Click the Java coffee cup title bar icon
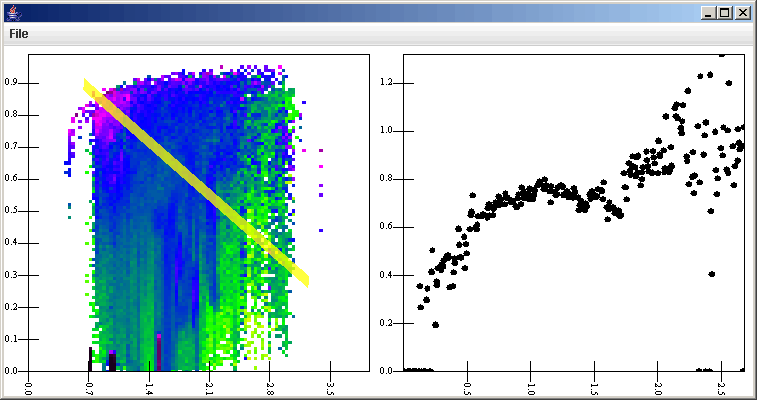757x400 pixels. tap(14, 13)
